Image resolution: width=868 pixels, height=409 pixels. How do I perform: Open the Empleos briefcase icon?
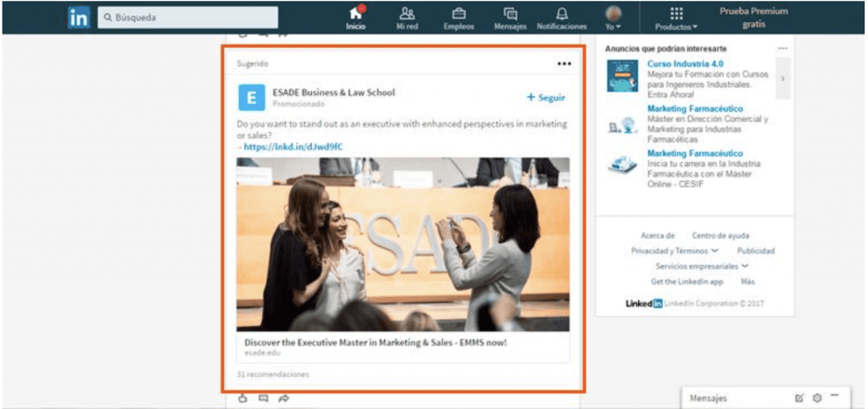click(x=459, y=14)
